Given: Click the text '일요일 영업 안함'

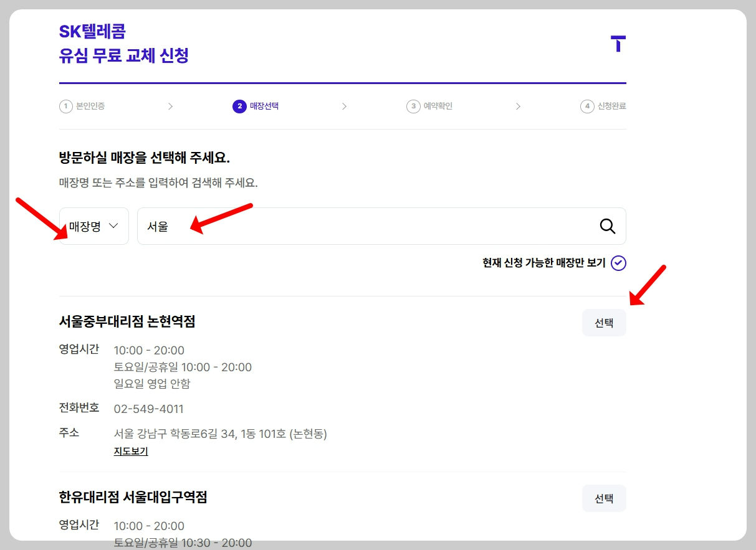Looking at the screenshot, I should [152, 384].
